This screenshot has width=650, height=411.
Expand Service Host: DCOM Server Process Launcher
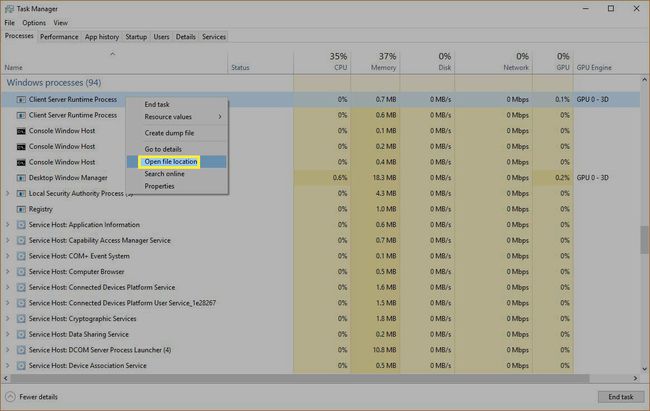click(7, 350)
